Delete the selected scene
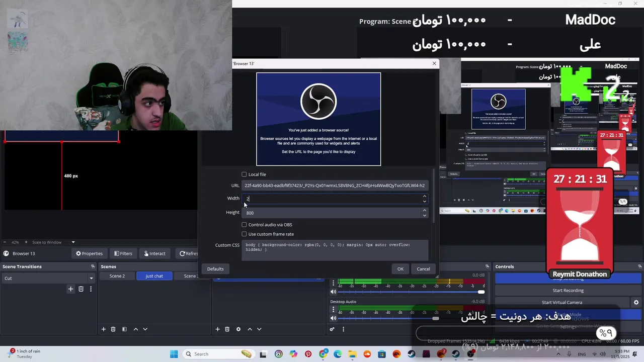Viewport: 644px width, 362px height. (x=113, y=329)
